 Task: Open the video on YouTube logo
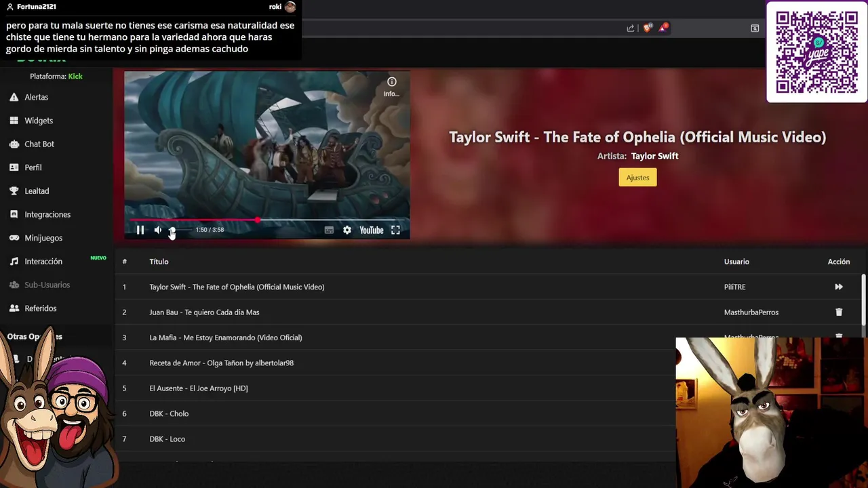click(372, 230)
